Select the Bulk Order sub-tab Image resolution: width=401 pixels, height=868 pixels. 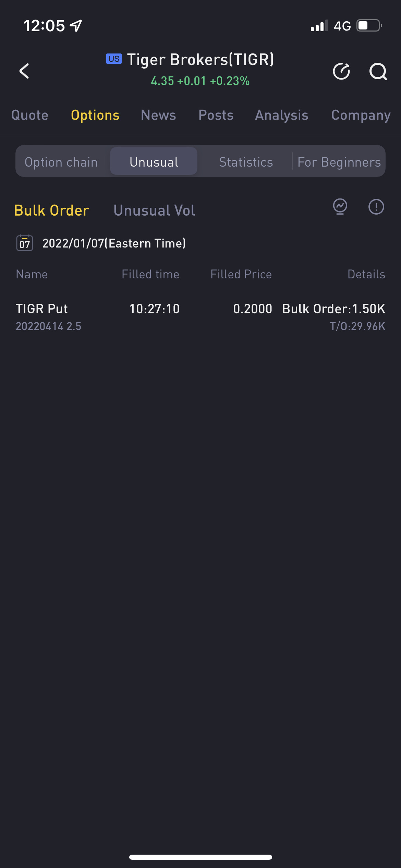pos(52,210)
